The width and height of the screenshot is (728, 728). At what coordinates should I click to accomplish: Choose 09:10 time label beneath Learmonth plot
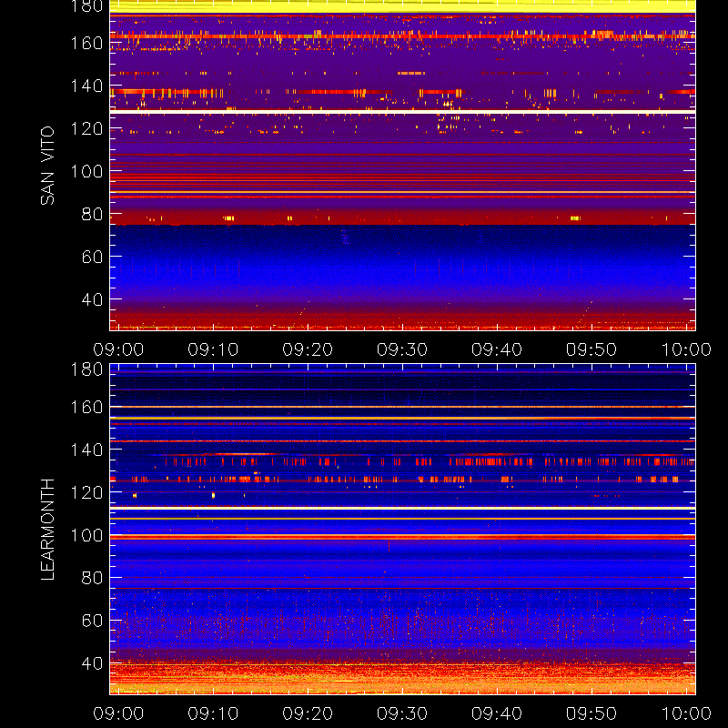[x=213, y=713]
